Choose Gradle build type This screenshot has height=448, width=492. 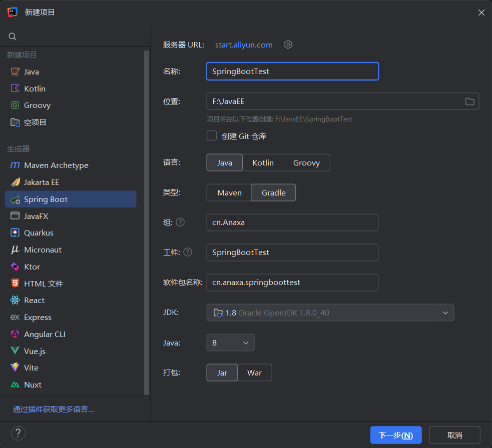[274, 193]
